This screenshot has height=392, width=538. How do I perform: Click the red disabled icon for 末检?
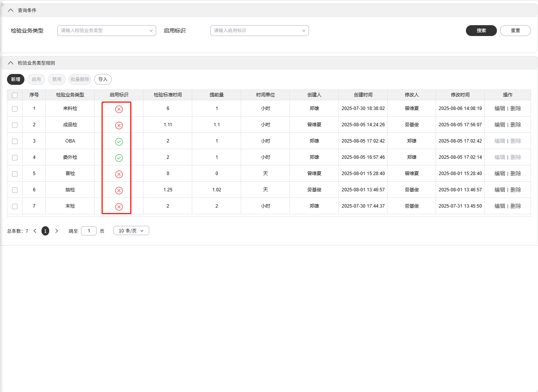[x=119, y=207]
